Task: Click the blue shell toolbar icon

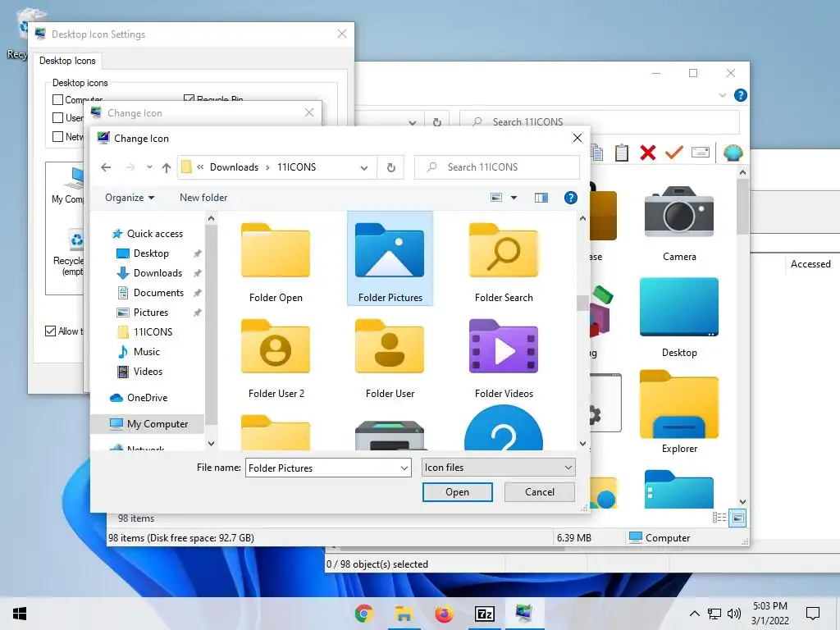Action: click(x=733, y=153)
